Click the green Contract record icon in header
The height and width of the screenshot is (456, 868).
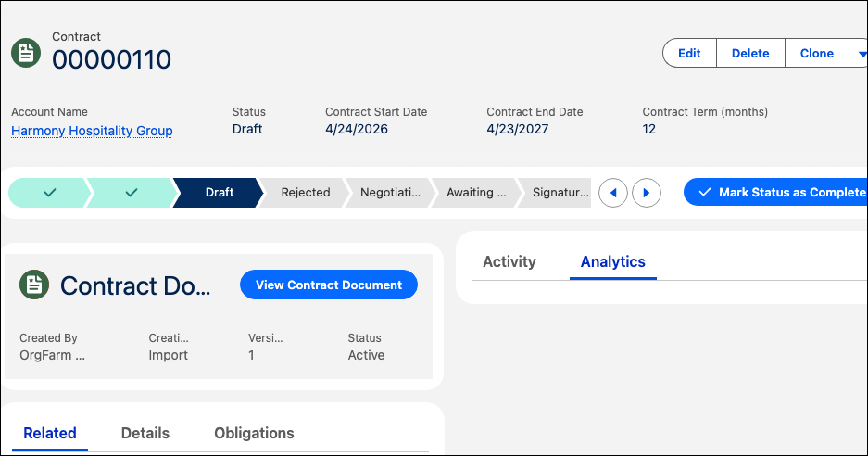click(x=26, y=53)
